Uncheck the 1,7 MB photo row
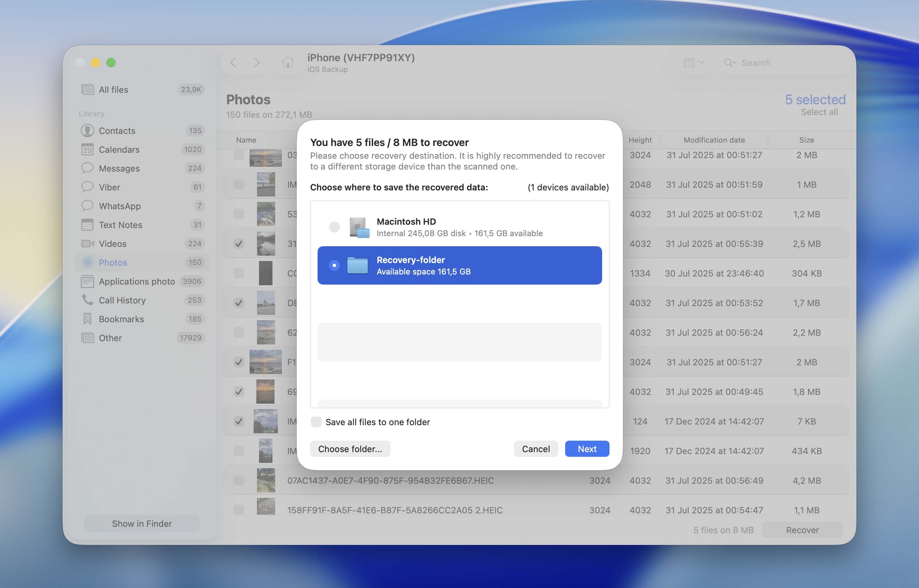919x588 pixels. 238,303
